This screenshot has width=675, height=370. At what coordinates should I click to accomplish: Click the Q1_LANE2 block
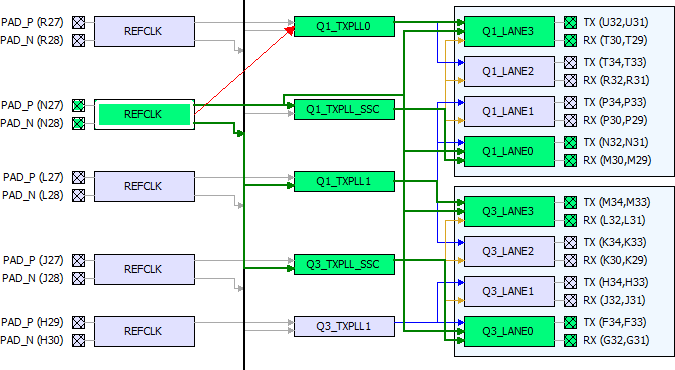click(509, 72)
